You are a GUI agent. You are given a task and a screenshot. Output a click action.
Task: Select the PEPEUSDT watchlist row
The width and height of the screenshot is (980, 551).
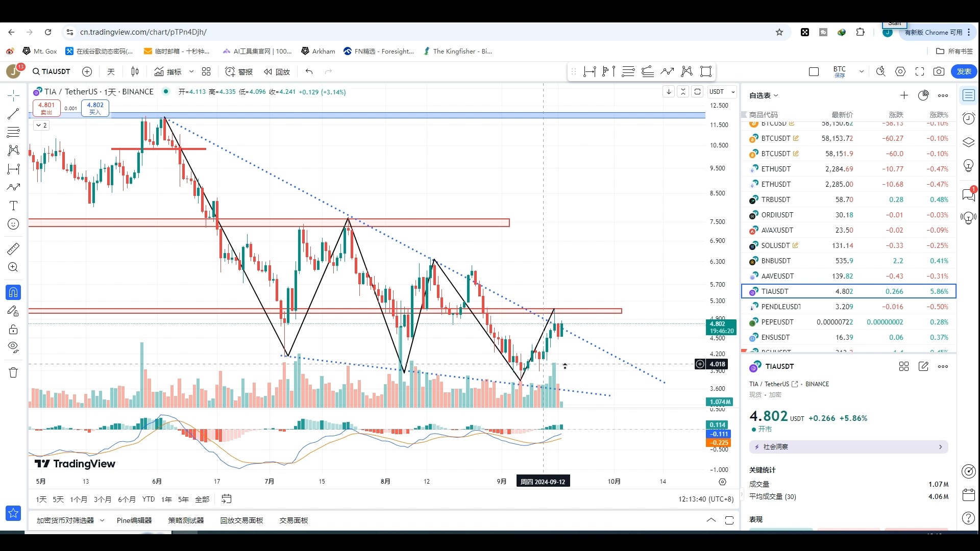(x=848, y=322)
